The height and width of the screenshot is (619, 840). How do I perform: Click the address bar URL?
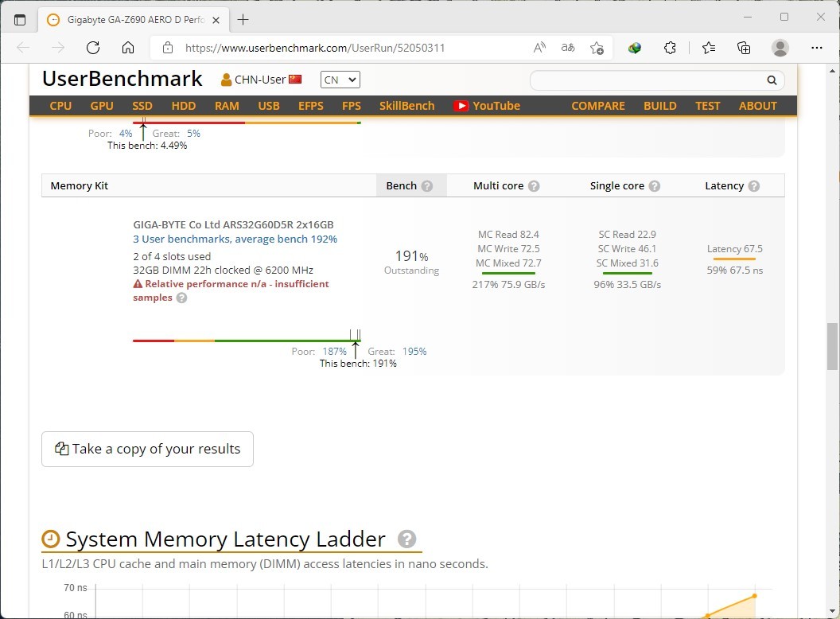click(315, 48)
